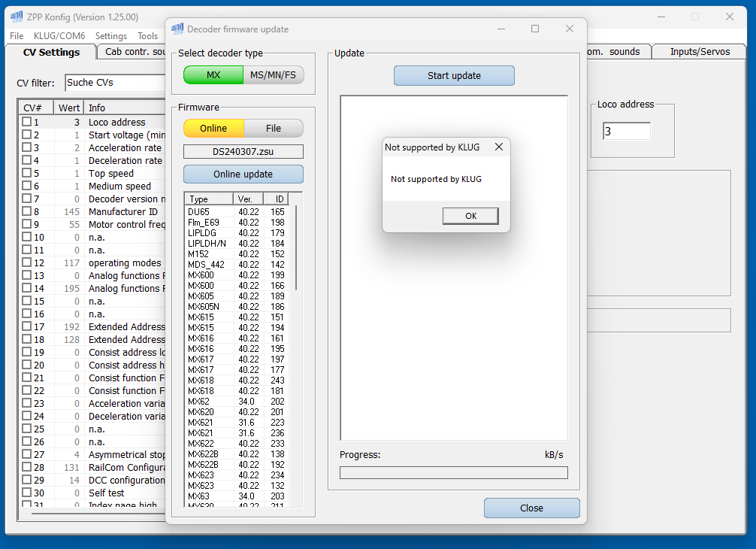Open the KLUG/COM6 menu

click(x=59, y=36)
